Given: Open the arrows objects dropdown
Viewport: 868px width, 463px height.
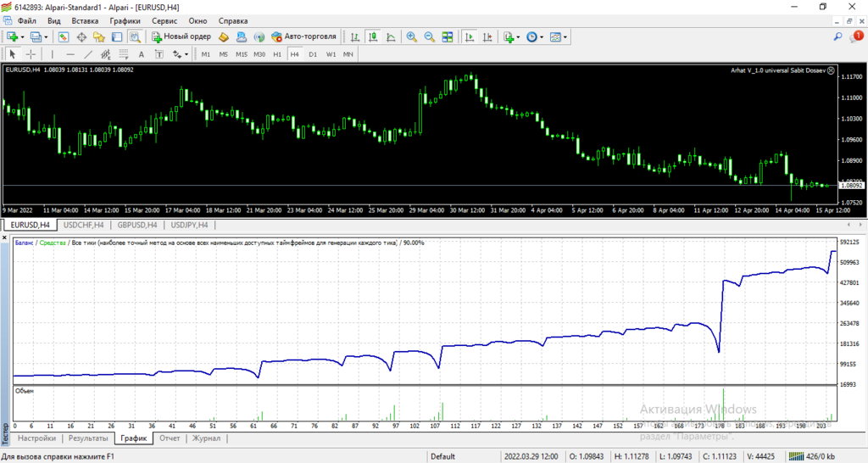Looking at the screenshot, I should point(186,54).
